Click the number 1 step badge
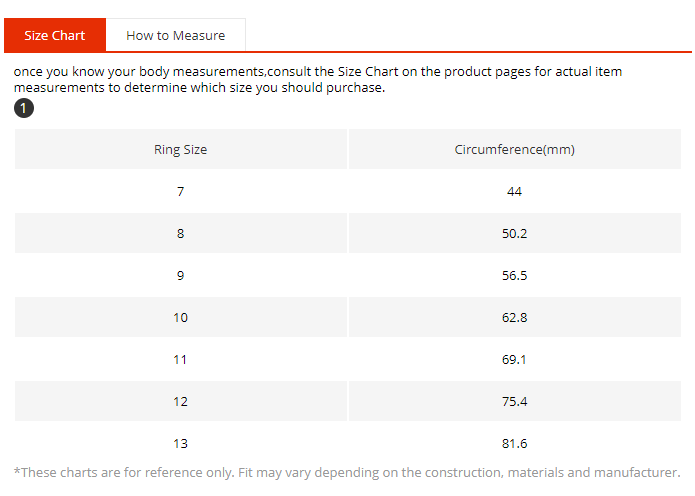The width and height of the screenshot is (695, 496). tap(23, 108)
